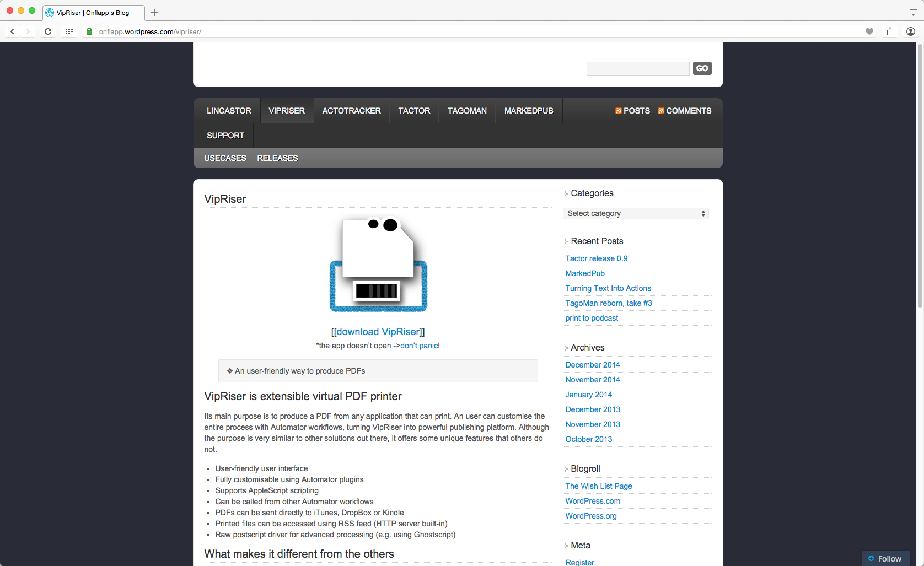
Task: Click the GO search button
Action: (702, 68)
